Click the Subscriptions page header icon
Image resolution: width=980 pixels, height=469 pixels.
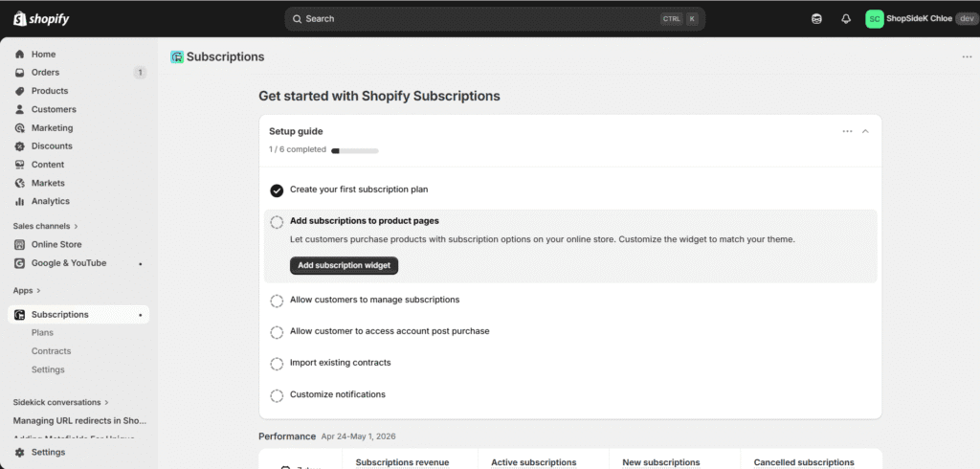tap(177, 56)
